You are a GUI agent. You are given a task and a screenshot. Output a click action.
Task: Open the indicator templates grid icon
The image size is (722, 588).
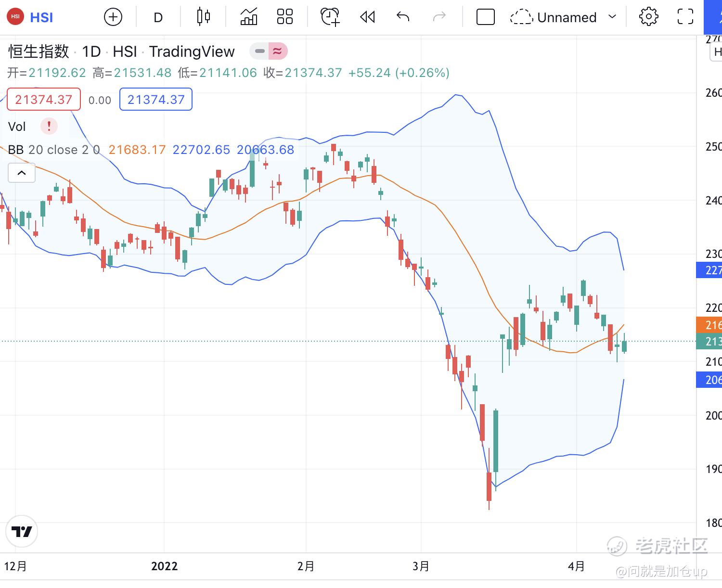coord(285,17)
